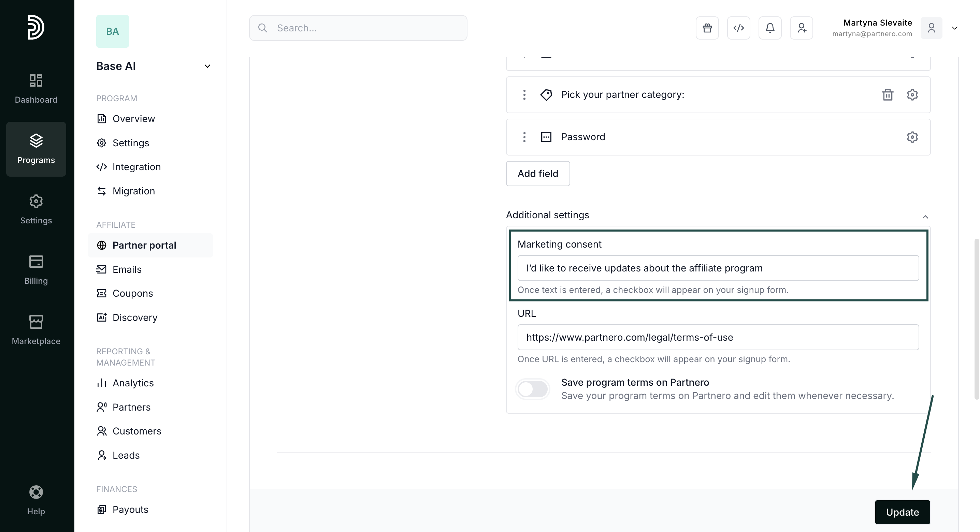Open settings gear for Password field
The image size is (980, 532).
pyautogui.click(x=912, y=137)
